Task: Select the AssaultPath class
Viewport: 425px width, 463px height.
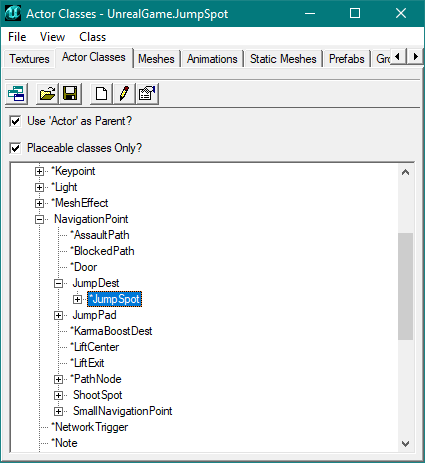Action: (100, 235)
